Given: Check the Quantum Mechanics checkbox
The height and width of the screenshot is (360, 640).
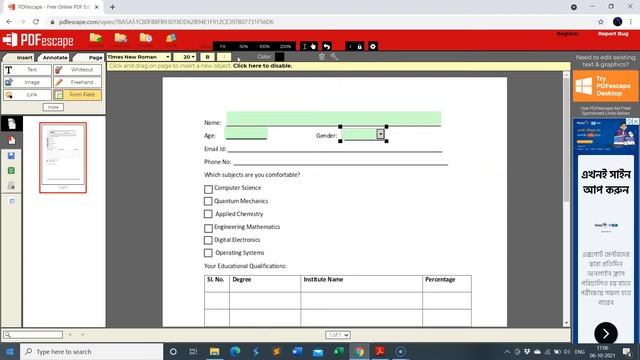Looking at the screenshot, I should click(x=208, y=201).
